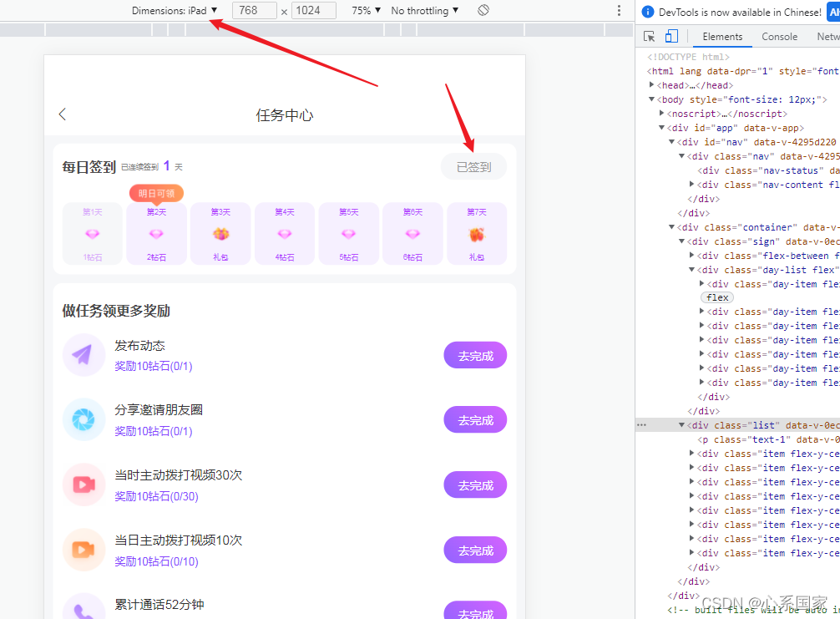This screenshot has height=619, width=840.
Task: Click the 第7天 red packet gift icon
Action: coord(477,236)
